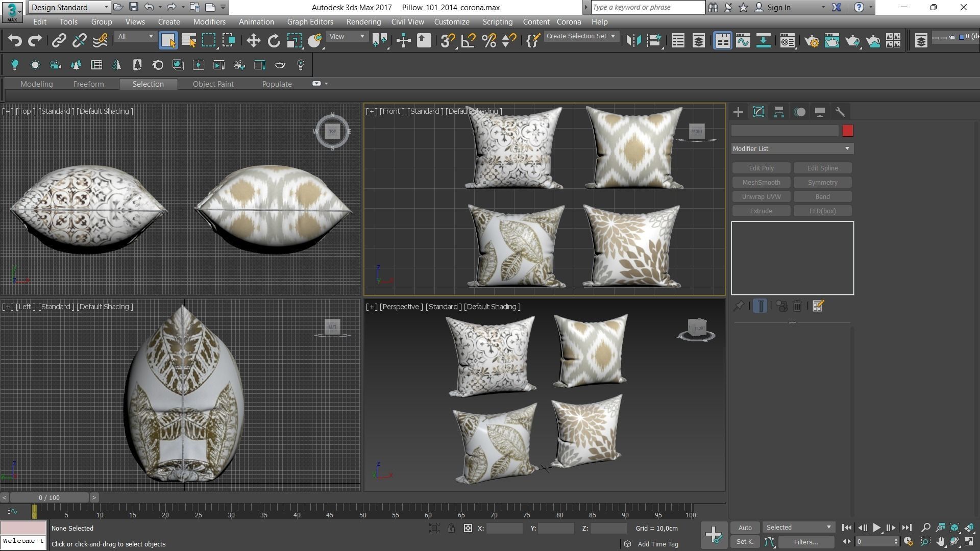Open Create Selection Set dropdown
This screenshot has height=551, width=980.
[x=581, y=36]
